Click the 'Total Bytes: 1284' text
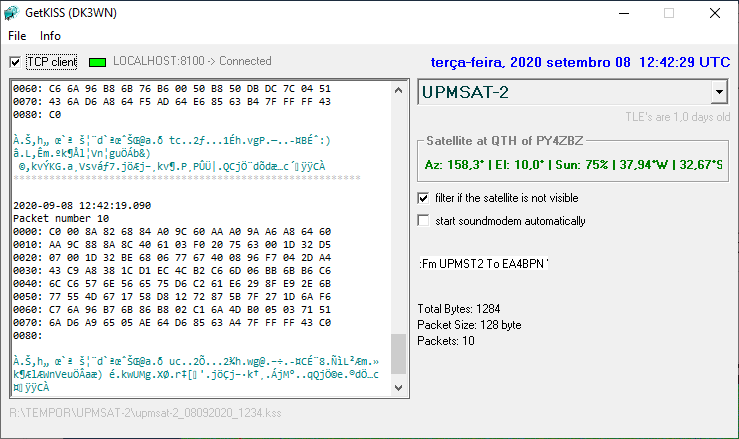739x439 pixels. [459, 309]
